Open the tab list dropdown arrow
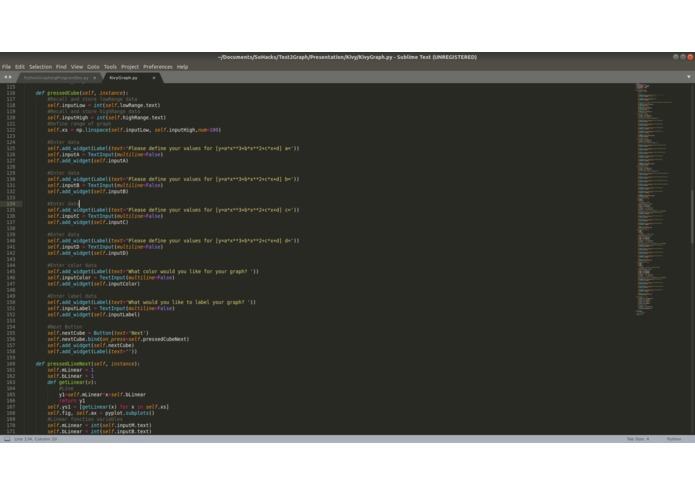 point(688,77)
